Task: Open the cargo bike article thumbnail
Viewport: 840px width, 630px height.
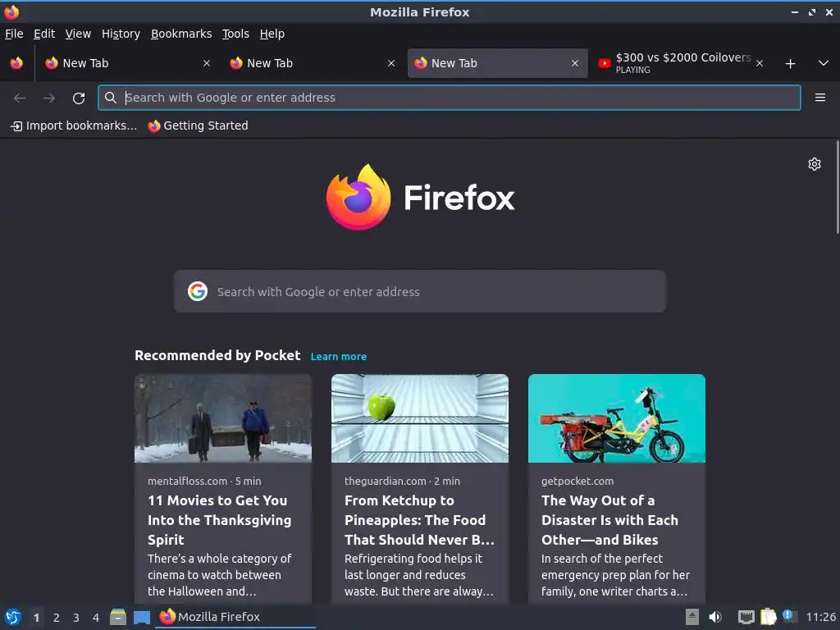Action: [x=617, y=418]
